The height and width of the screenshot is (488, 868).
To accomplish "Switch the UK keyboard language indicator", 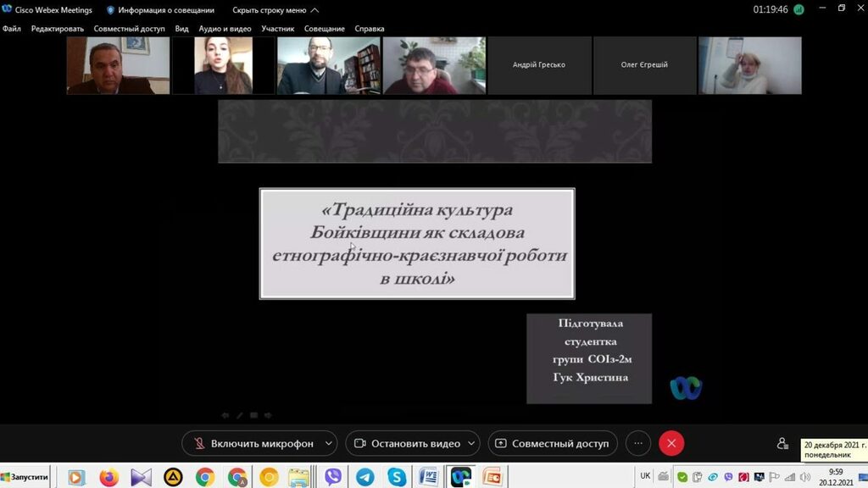I will 645,476.
